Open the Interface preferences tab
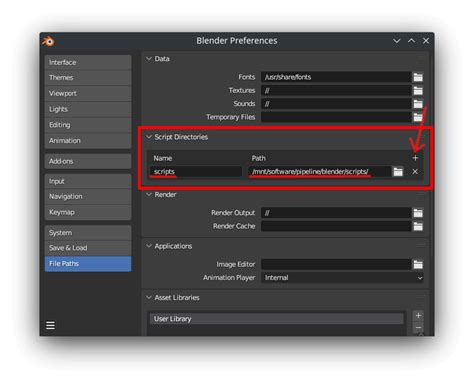The width and height of the screenshot is (474, 383). click(x=88, y=63)
